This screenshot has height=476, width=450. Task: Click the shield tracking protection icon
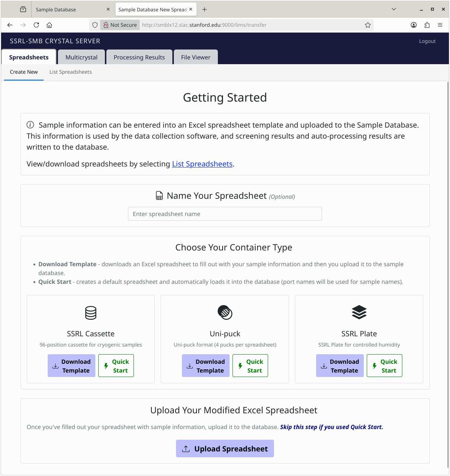coord(95,25)
